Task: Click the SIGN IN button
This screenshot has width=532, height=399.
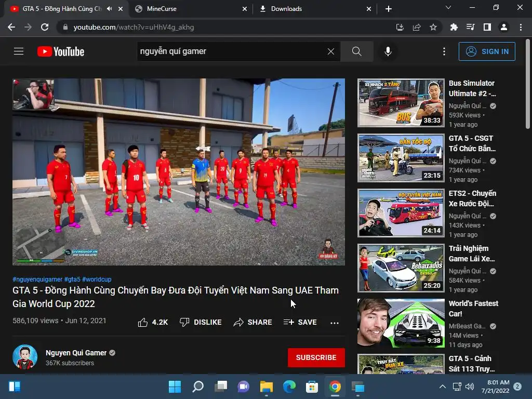Action: pos(487,51)
